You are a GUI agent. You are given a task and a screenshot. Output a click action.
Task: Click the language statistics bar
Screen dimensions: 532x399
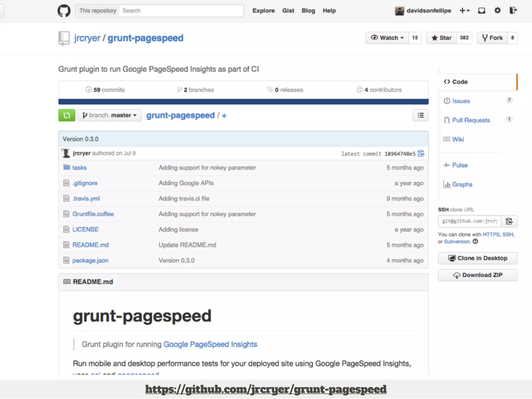pyautogui.click(x=243, y=102)
